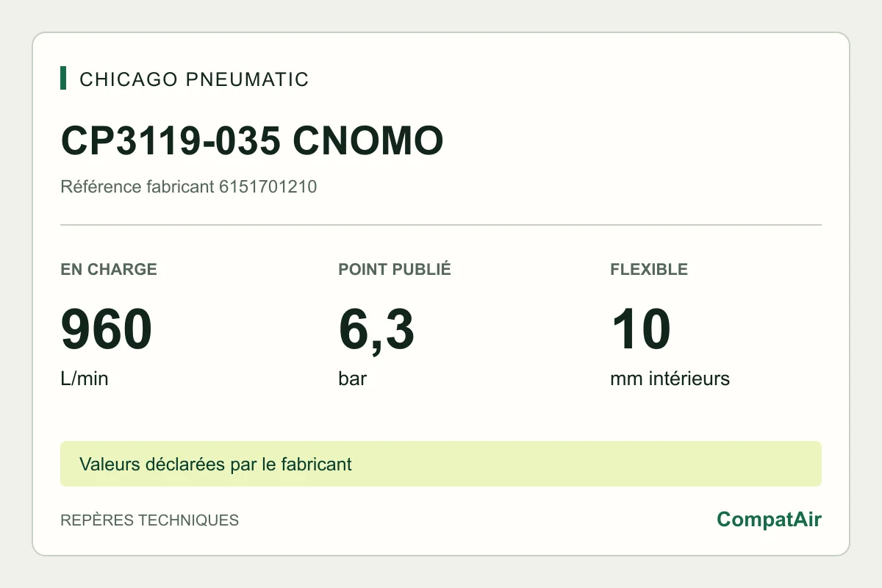Select the 960 airflow value
882x588 pixels.
pyautogui.click(x=107, y=330)
